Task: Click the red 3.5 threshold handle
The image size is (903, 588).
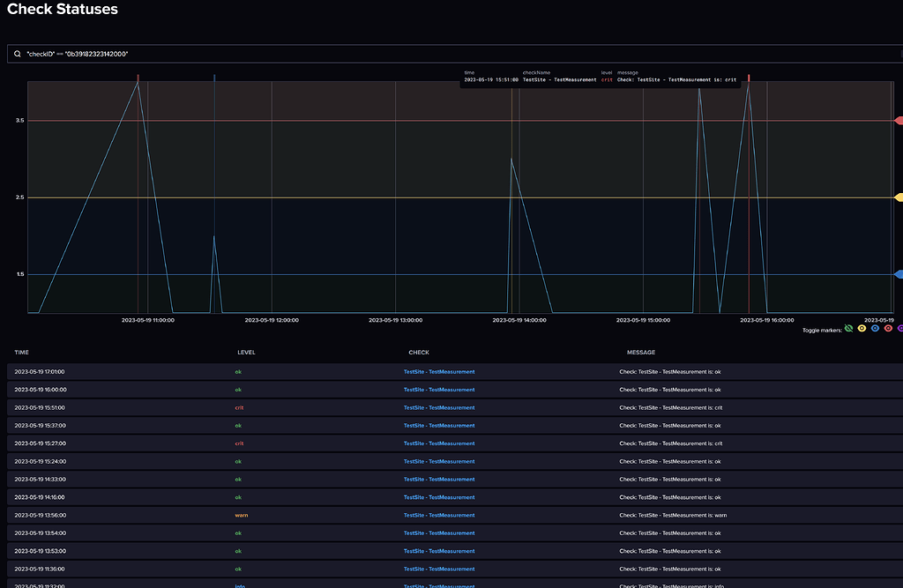Action: (x=899, y=121)
